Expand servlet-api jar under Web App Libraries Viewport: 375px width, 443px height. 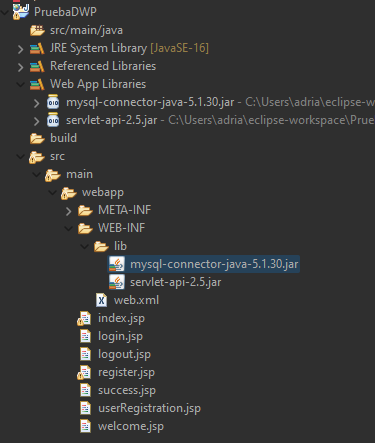[37, 121]
